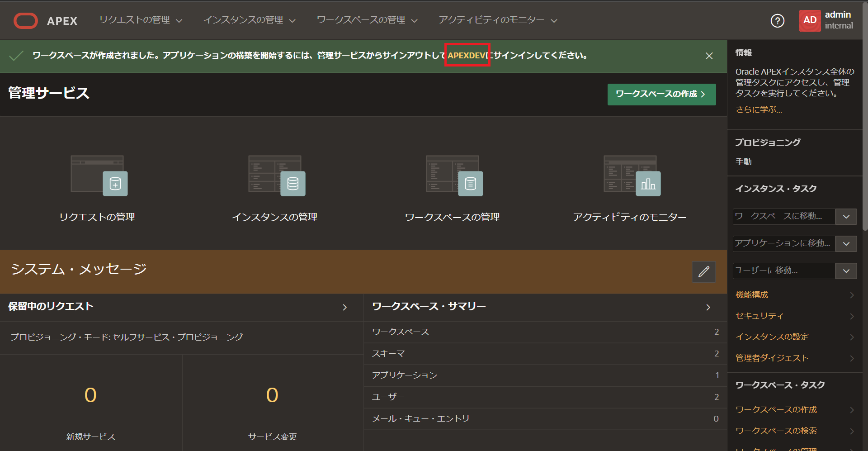Click ワークスペース row in summary
Screen dimensions: 868x451
[x=545, y=332]
